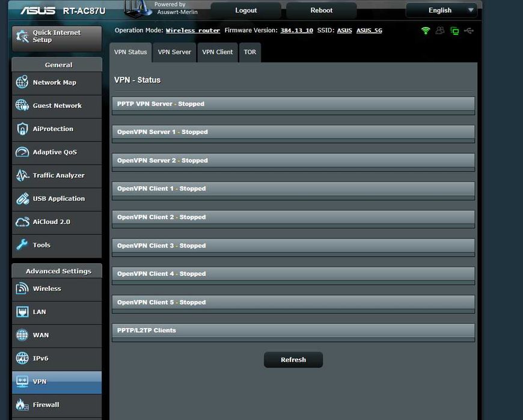Click the language dropdown arrow

pyautogui.click(x=471, y=10)
